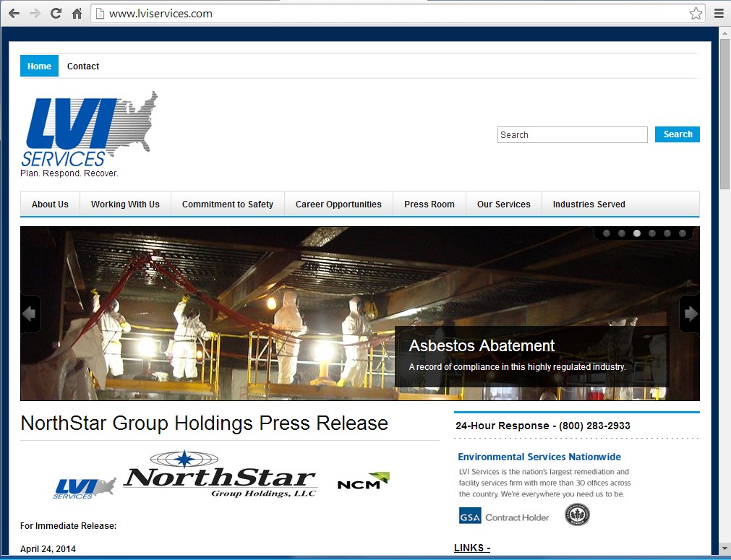Select the third slideshow dot
Screen dimensions: 731x560
637,233
